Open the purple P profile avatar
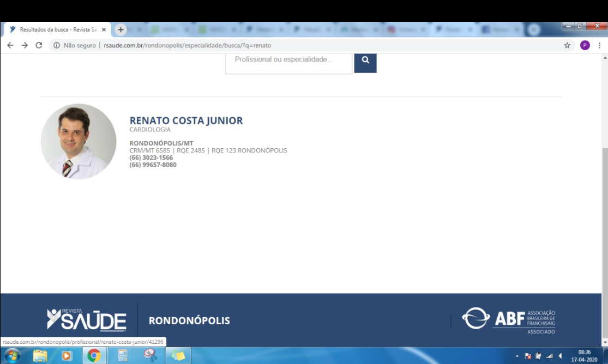This screenshot has height=364, width=608. tap(585, 46)
